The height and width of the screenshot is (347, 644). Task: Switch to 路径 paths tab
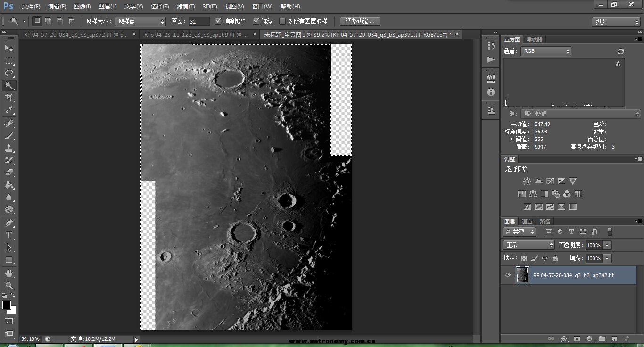tap(545, 222)
